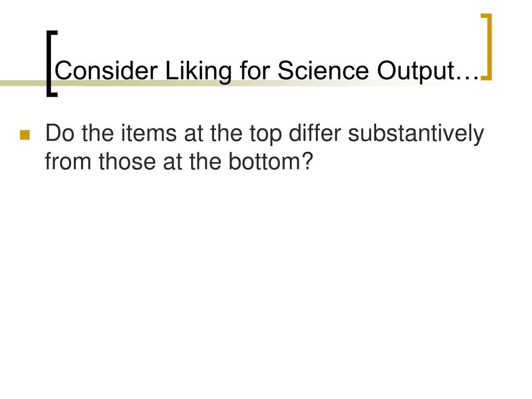Click the word 'from' on the second line
Image resolution: width=532 pixels, height=399 pixels.
click(68, 161)
